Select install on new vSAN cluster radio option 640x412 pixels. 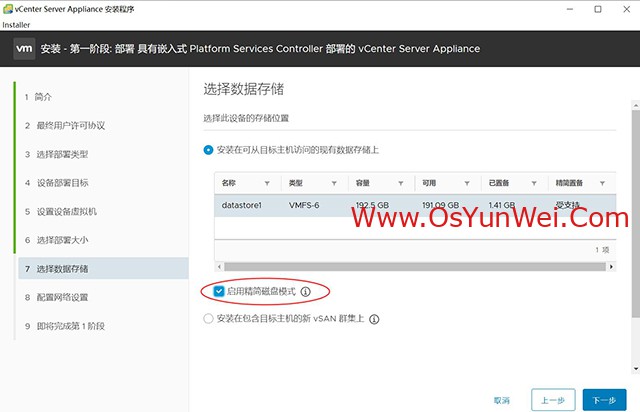tap(208, 318)
